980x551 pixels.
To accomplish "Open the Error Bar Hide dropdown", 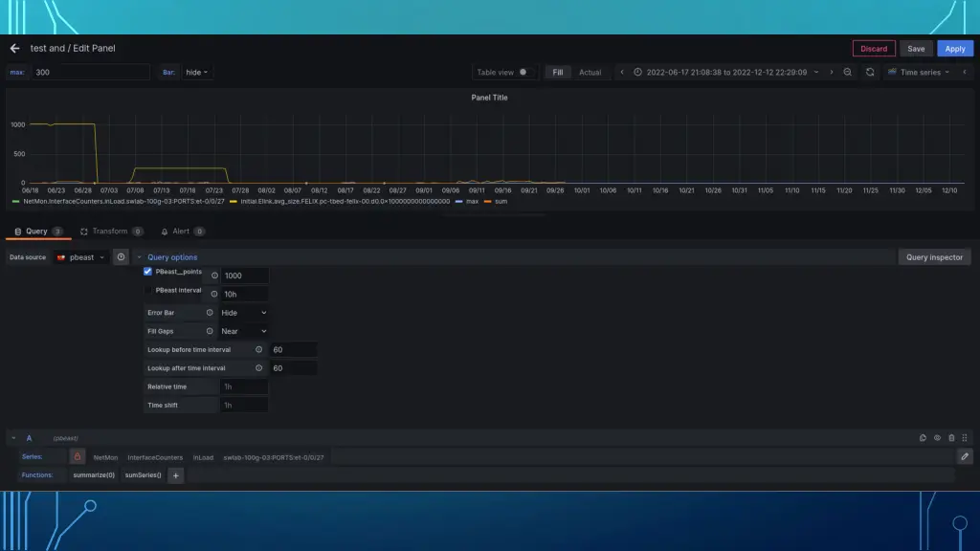I will pos(244,313).
